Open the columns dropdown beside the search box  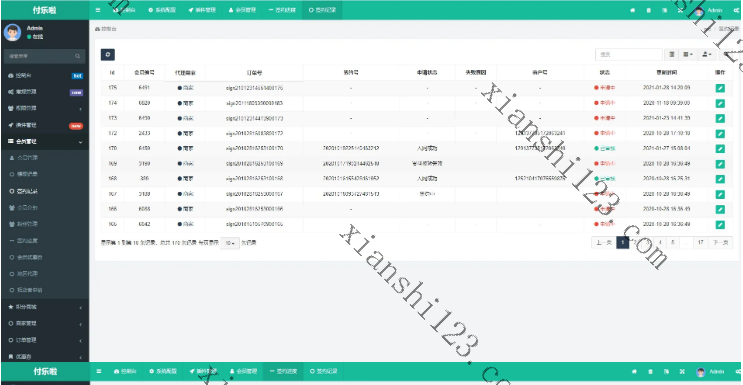point(688,55)
